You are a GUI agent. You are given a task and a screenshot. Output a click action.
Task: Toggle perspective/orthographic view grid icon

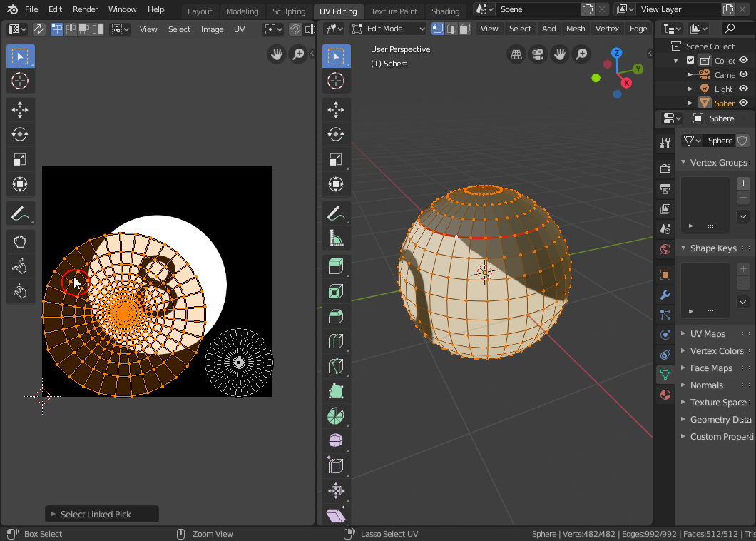point(516,54)
